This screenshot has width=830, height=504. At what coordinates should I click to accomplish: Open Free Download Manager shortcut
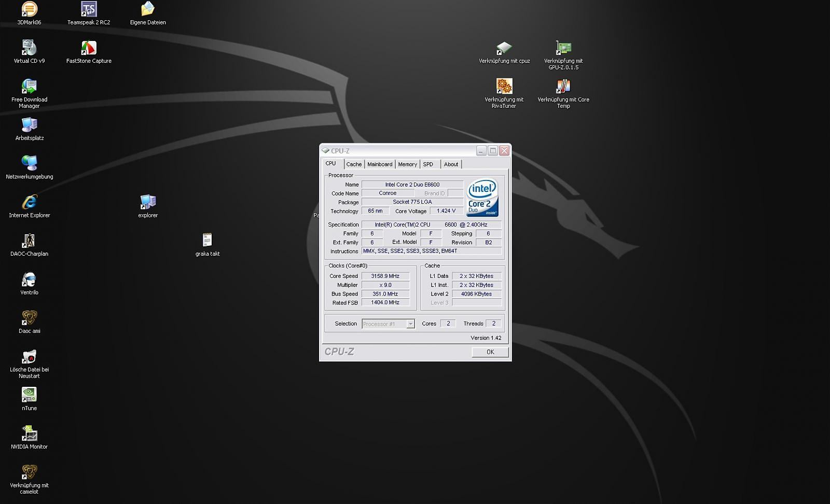(x=29, y=86)
